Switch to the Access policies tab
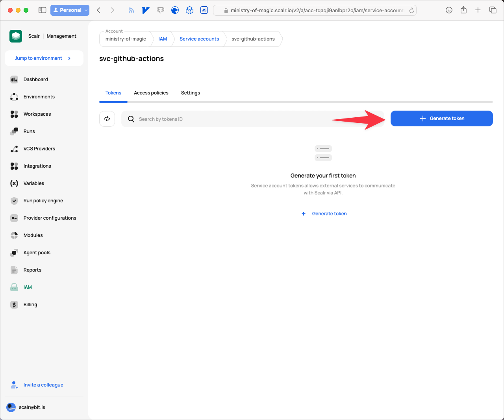The height and width of the screenshot is (420, 504). 151,93
